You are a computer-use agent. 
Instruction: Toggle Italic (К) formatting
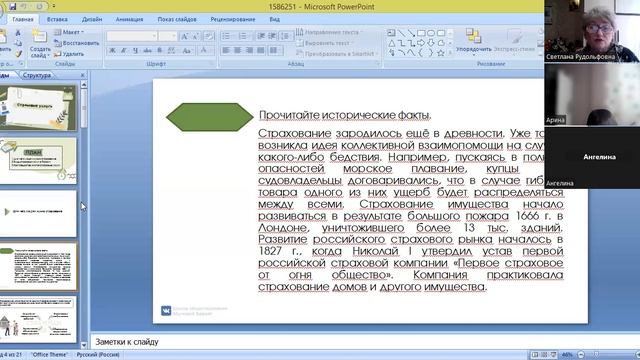pyautogui.click(x=123, y=50)
